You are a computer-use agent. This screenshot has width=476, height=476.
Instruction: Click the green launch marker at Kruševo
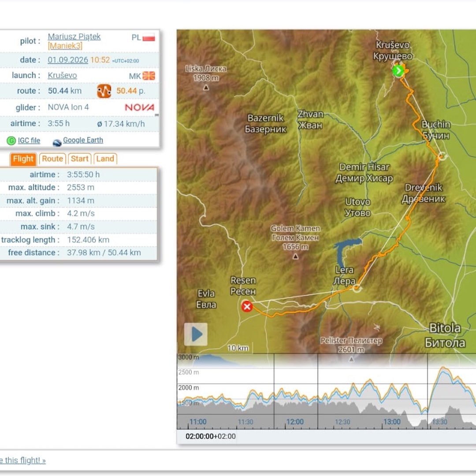point(398,71)
